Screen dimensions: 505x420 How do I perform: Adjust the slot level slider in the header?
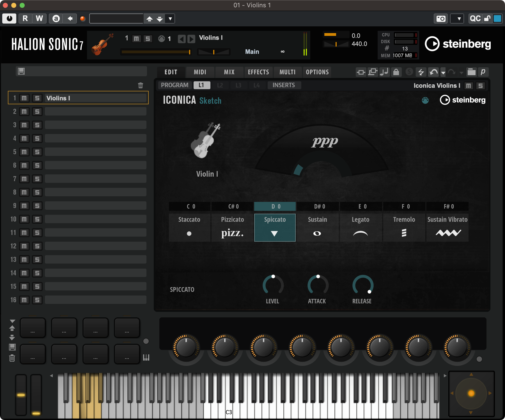click(156, 52)
